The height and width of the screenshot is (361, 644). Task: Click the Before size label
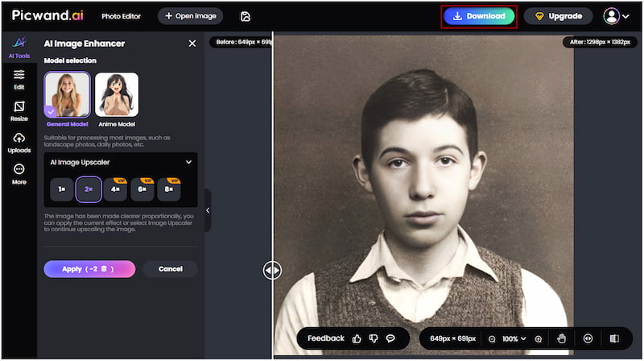[242, 42]
